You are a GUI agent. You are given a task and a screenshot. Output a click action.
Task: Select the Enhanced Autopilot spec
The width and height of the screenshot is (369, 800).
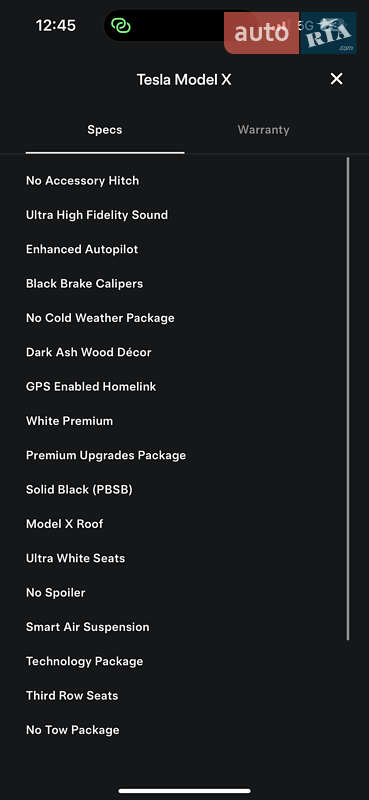point(82,249)
